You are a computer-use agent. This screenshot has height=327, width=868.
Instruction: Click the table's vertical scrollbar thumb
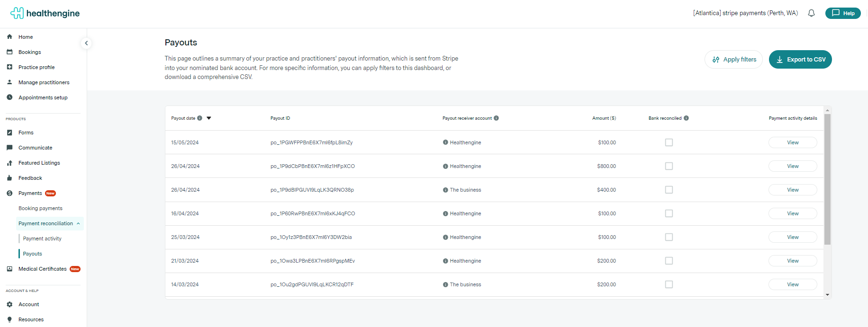(827, 179)
